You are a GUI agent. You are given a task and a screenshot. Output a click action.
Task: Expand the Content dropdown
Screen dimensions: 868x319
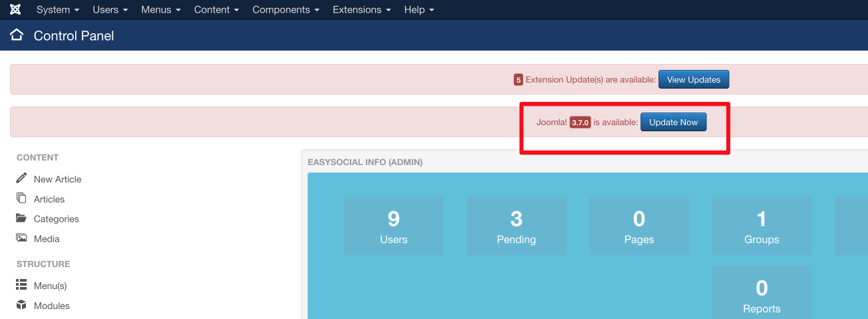[216, 10]
